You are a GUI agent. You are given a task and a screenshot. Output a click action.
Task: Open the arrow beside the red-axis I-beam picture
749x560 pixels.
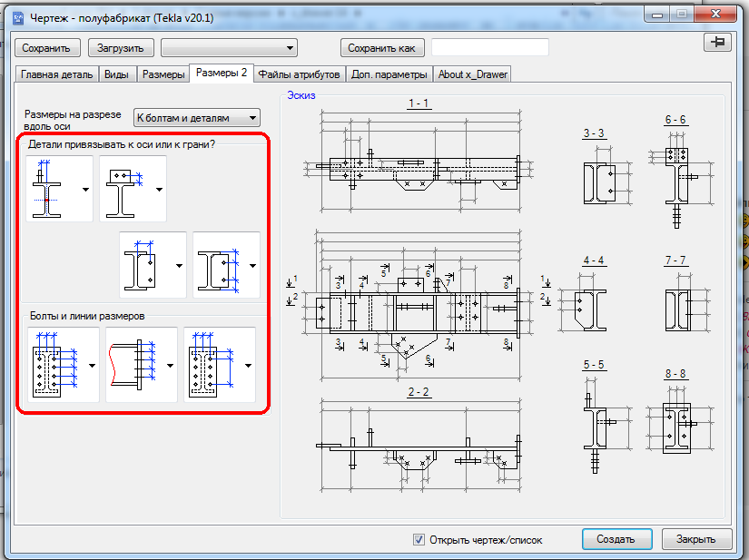click(85, 189)
